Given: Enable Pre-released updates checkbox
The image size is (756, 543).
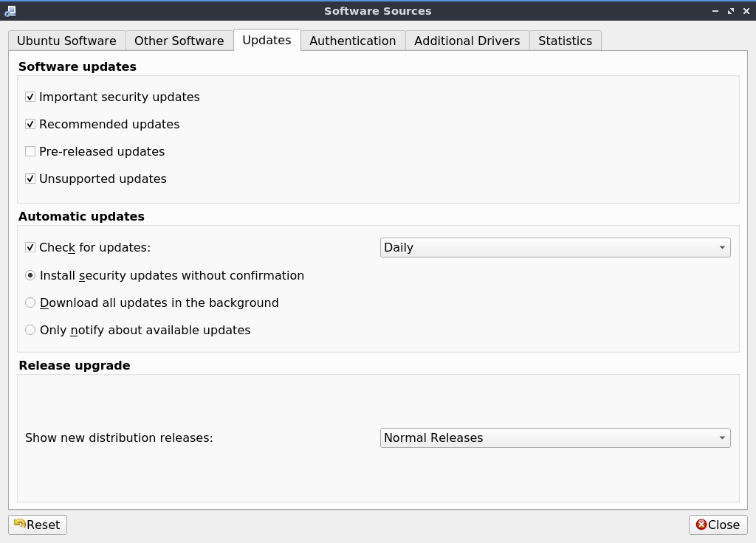Looking at the screenshot, I should click(x=30, y=151).
